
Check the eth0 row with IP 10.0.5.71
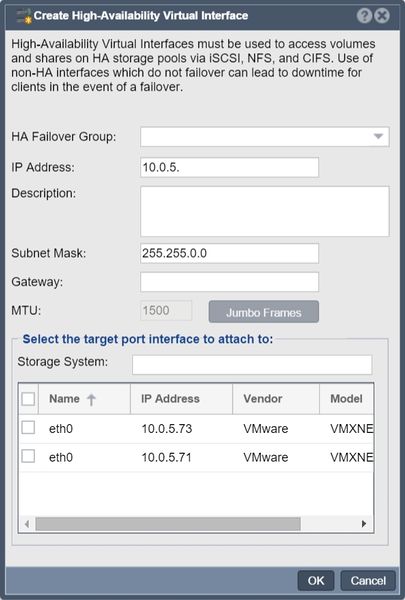[28, 457]
